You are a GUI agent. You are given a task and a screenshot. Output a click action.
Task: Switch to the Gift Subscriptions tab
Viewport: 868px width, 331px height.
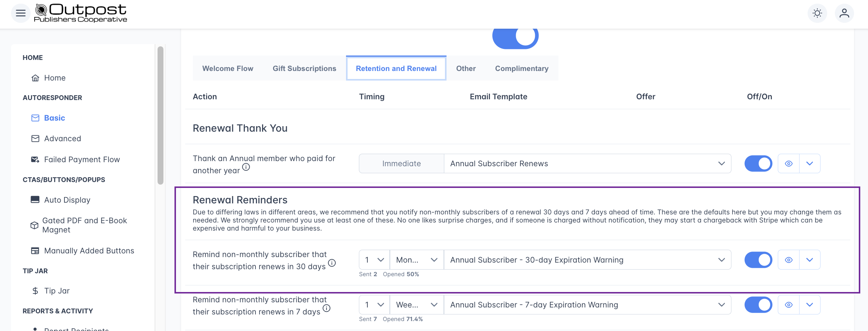coord(304,68)
